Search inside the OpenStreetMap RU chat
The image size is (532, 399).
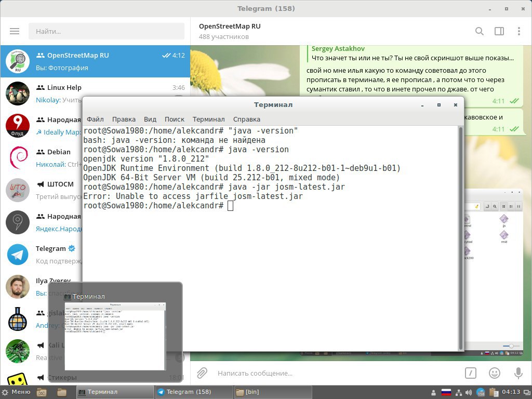[479, 31]
